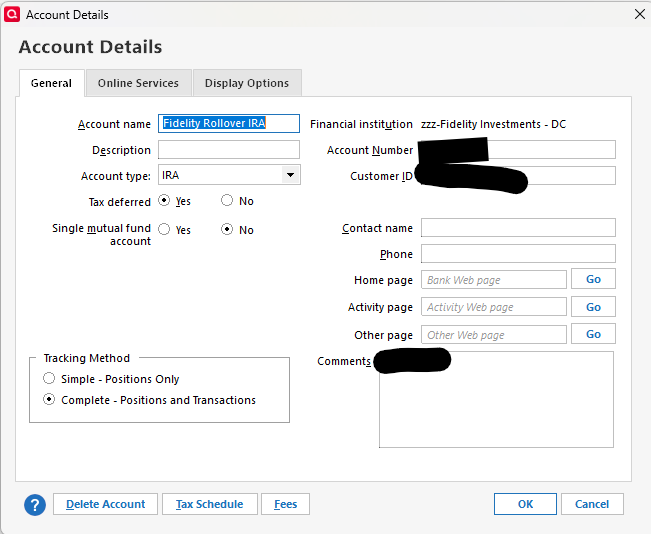Click the Contact name field

click(x=518, y=228)
